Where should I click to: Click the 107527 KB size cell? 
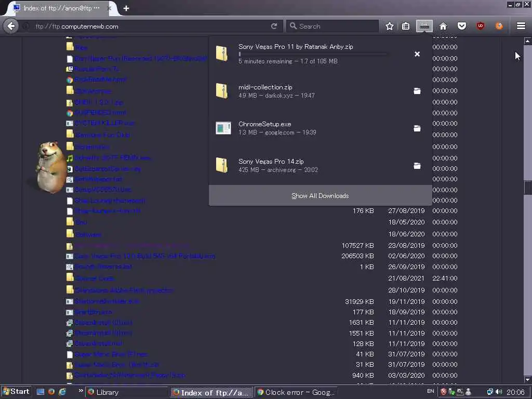357,246
